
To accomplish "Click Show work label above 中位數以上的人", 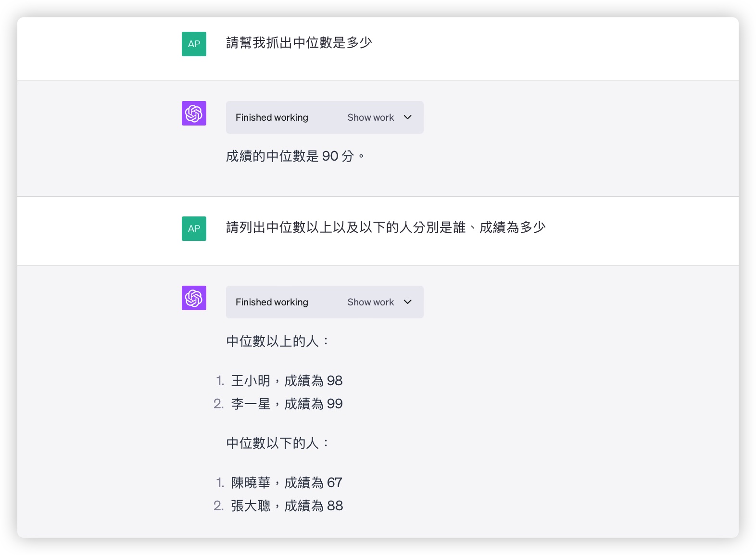I will (x=370, y=302).
